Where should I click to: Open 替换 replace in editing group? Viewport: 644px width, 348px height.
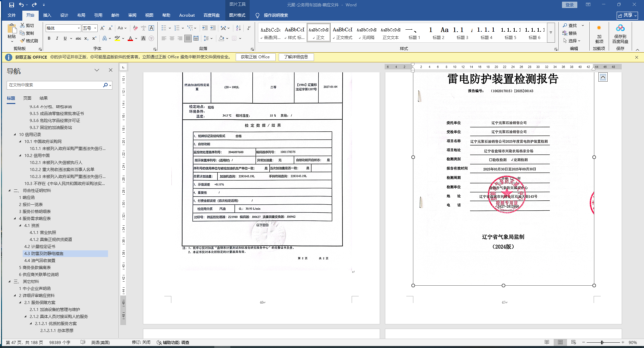[570, 33]
